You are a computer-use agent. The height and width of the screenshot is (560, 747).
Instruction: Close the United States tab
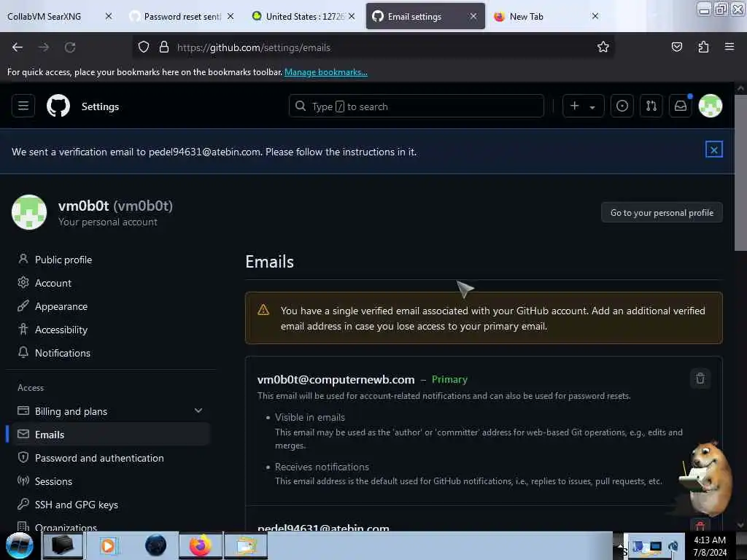click(x=352, y=16)
